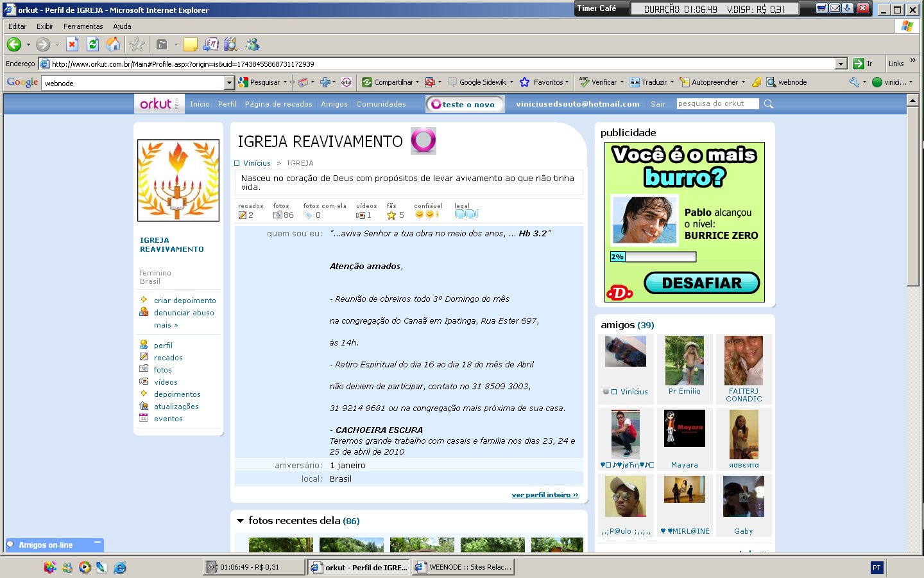Open the Traduzir dropdown arrow
This screenshot has width=924, height=578.
click(x=672, y=82)
